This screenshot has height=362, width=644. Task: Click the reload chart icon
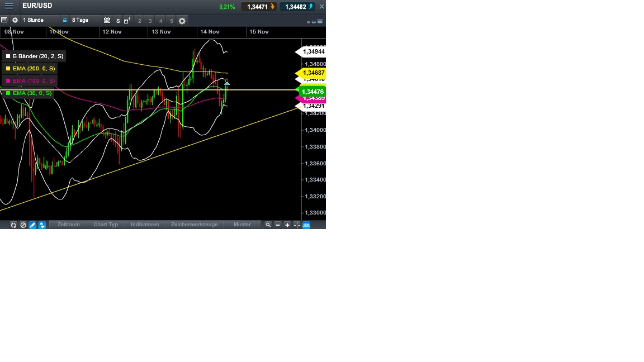13,225
